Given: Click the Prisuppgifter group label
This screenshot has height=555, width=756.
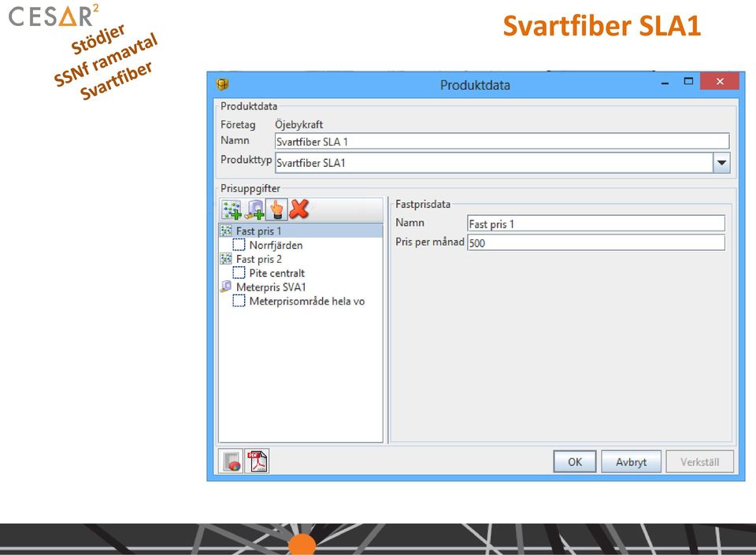Looking at the screenshot, I should click(x=250, y=188).
